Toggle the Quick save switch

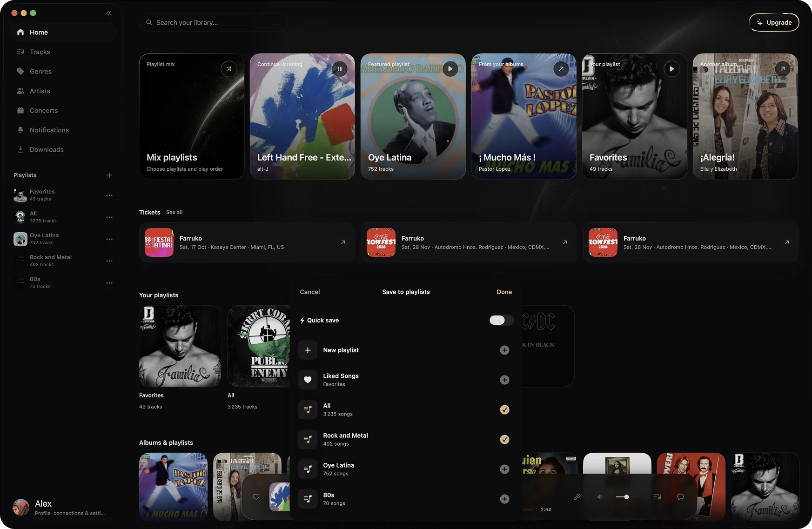coord(502,320)
